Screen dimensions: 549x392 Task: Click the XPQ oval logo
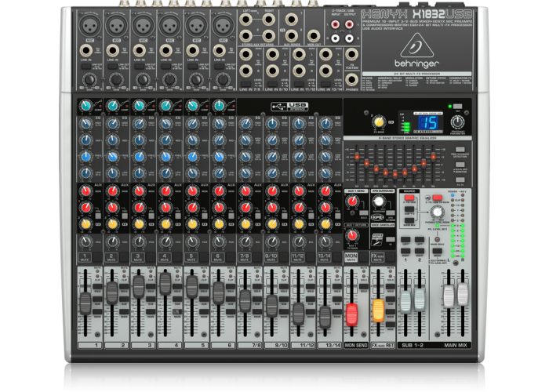(377, 217)
